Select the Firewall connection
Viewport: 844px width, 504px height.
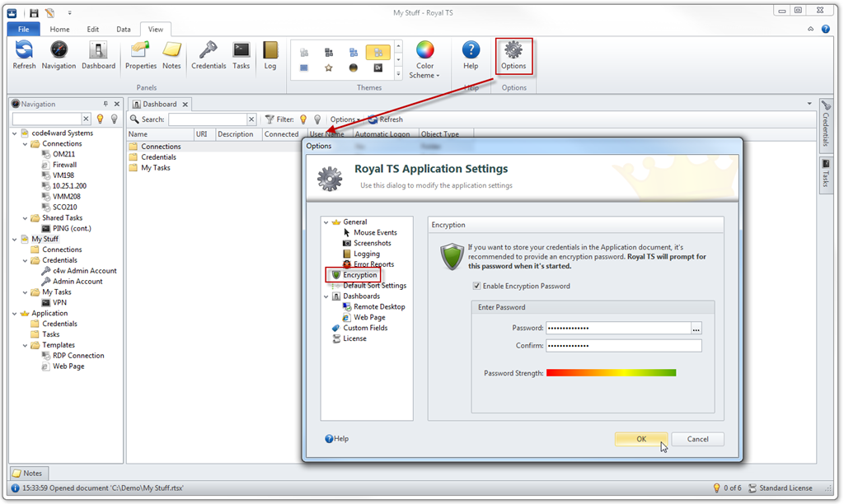tap(64, 165)
